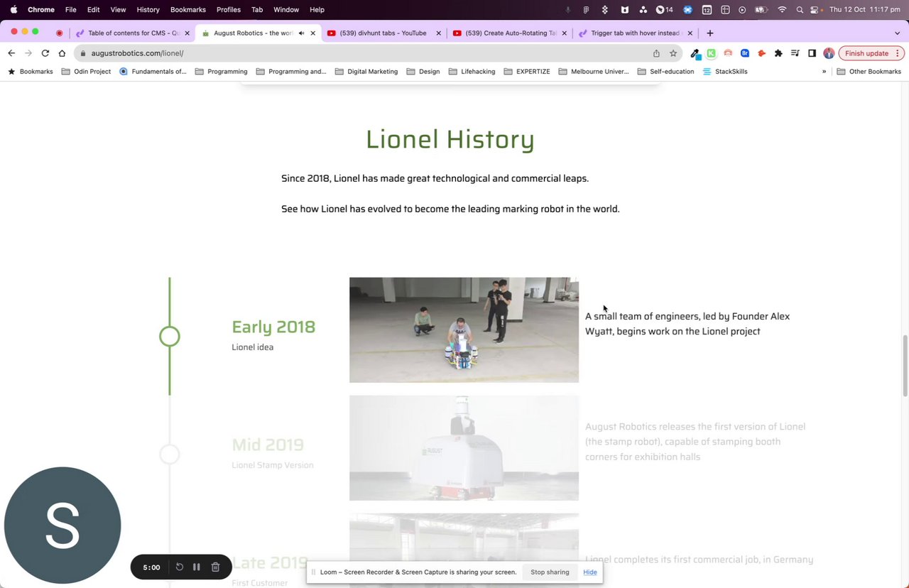Click Stop sharing in Loom bar
The width and height of the screenshot is (909, 588).
pyautogui.click(x=550, y=572)
